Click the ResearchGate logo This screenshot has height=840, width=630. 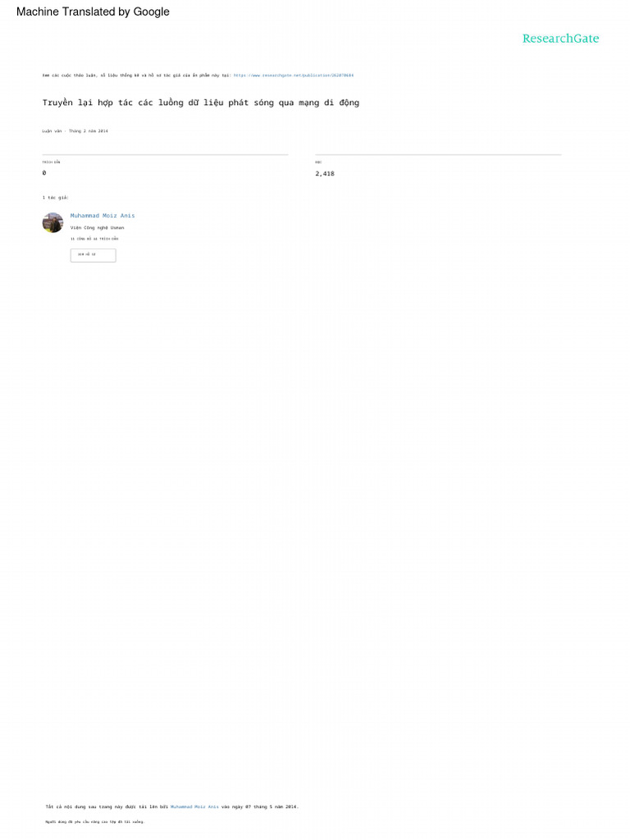point(560,39)
